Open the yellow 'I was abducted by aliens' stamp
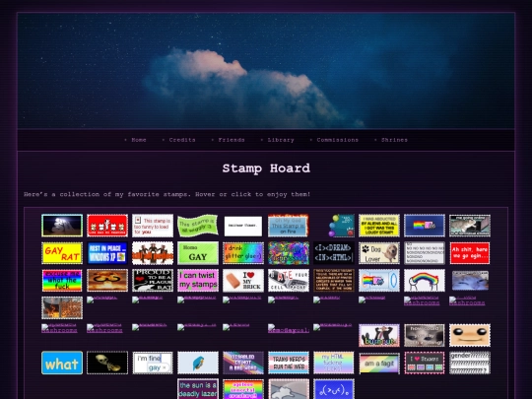This screenshot has height=399, width=532. click(x=379, y=226)
